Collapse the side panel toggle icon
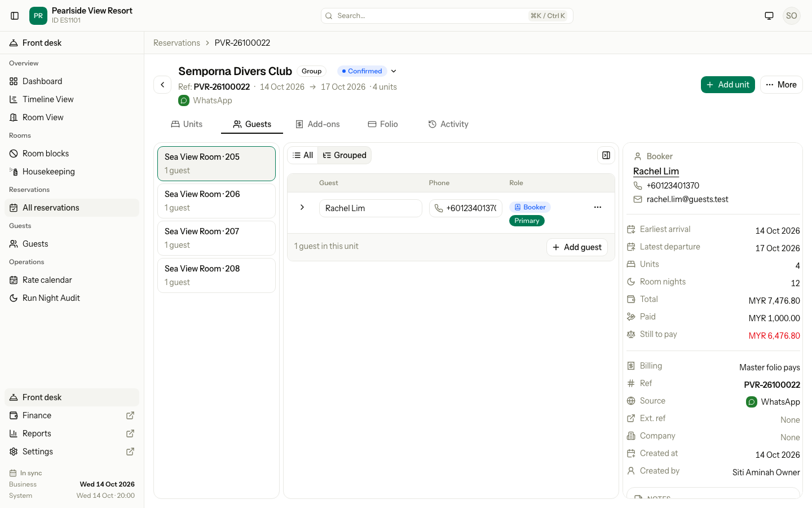This screenshot has width=812, height=508. (x=606, y=155)
